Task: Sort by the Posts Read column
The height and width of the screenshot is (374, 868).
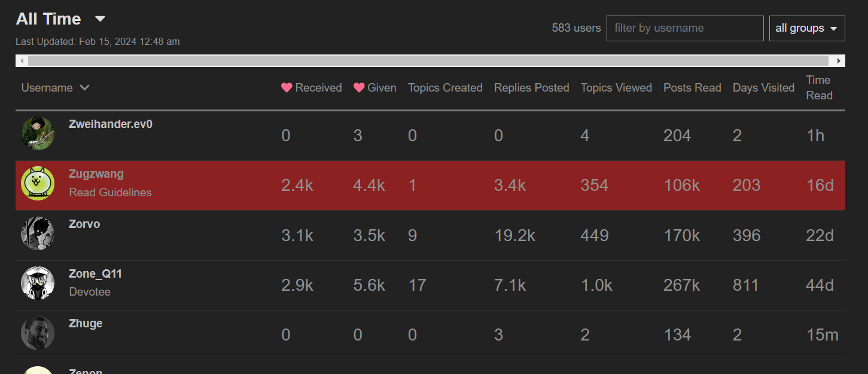Action: [692, 88]
